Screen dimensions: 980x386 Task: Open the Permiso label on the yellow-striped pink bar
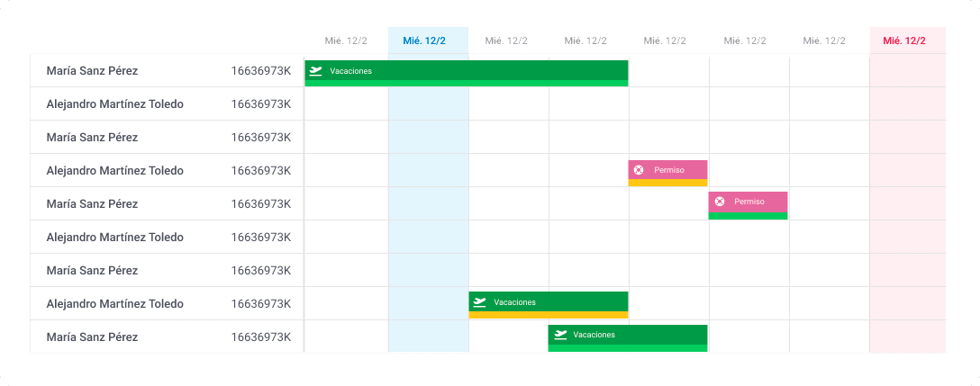point(669,170)
